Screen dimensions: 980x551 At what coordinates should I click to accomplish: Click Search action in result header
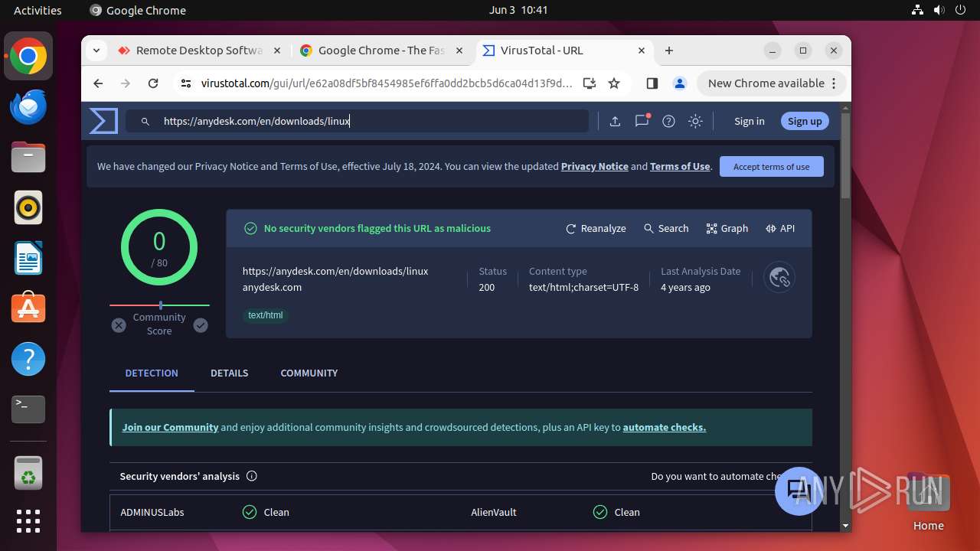point(666,228)
